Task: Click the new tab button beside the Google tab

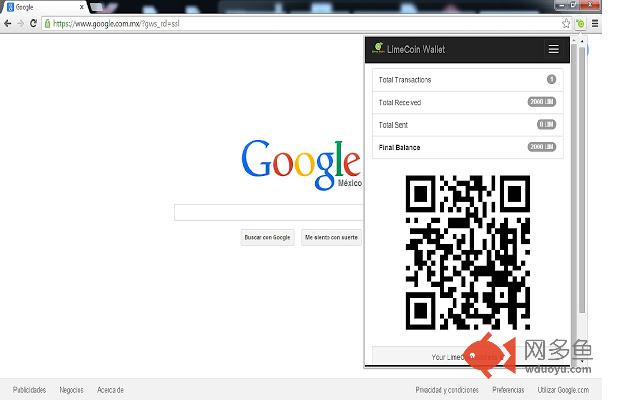Action: point(96,7)
